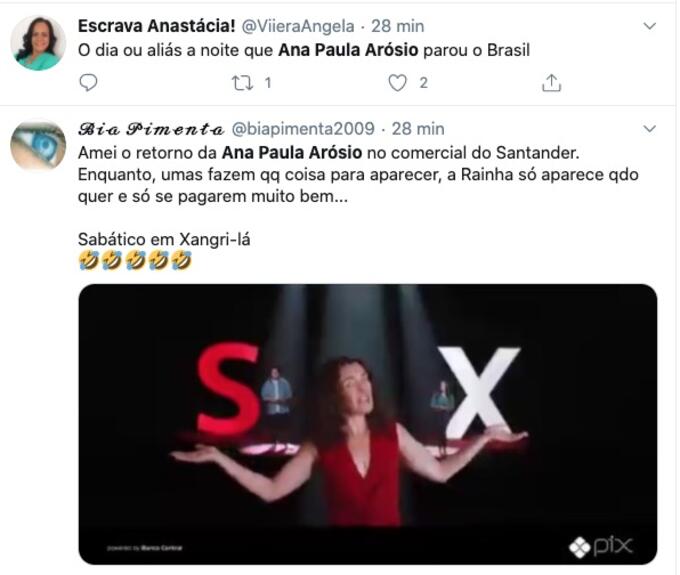Image resolution: width=680 pixels, height=575 pixels.
Task: Click the Escrava Anastácia! display name
Action: click(x=157, y=26)
